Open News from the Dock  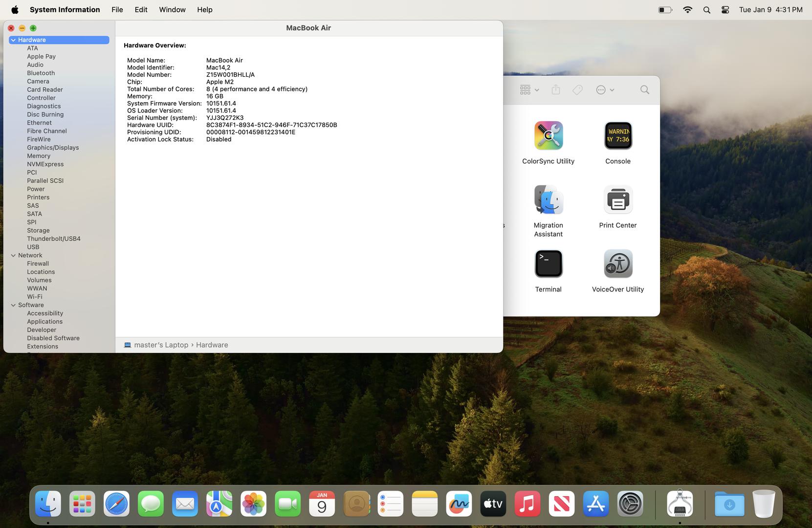[x=562, y=504]
